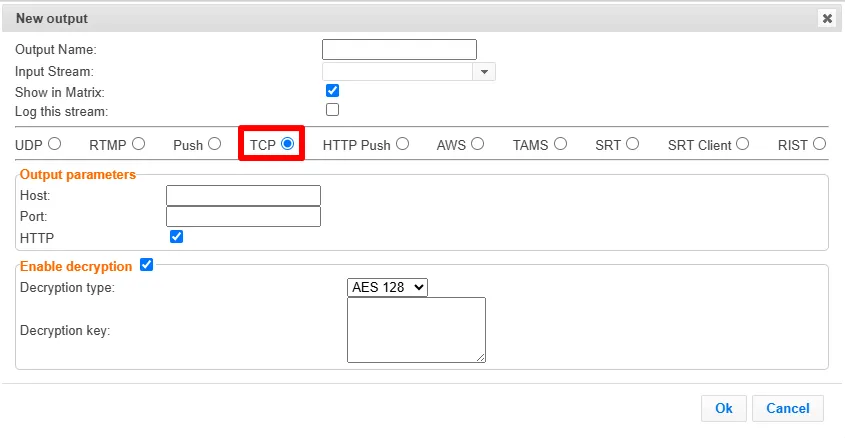Click the Log this stream label
This screenshot has width=845, height=438.
(61, 112)
